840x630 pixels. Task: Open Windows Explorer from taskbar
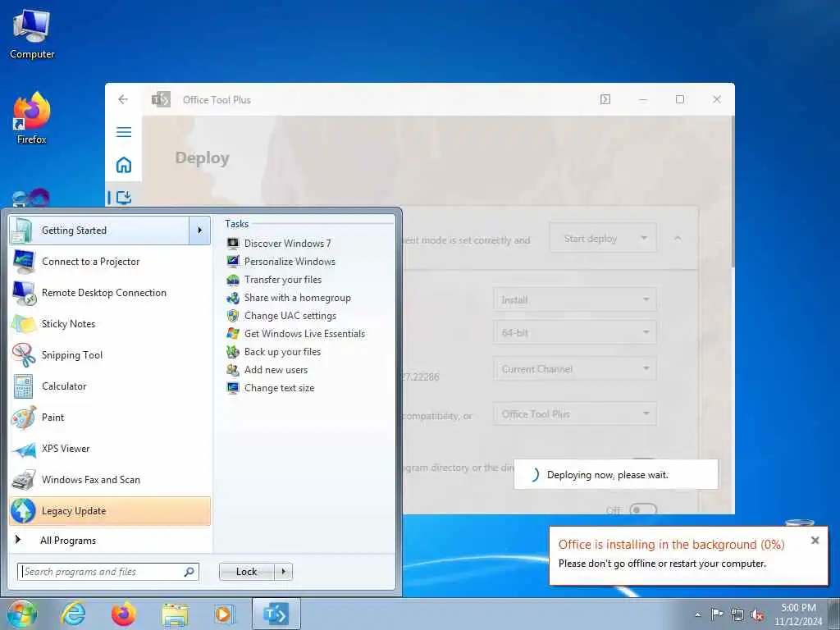point(175,614)
